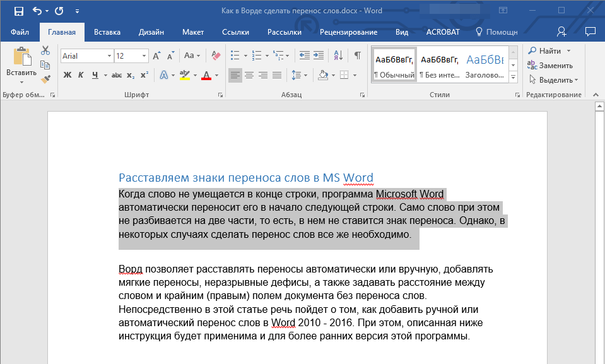Clear all formatting with the eraser icon
Viewport: 605px width, 364px height.
tap(216, 56)
